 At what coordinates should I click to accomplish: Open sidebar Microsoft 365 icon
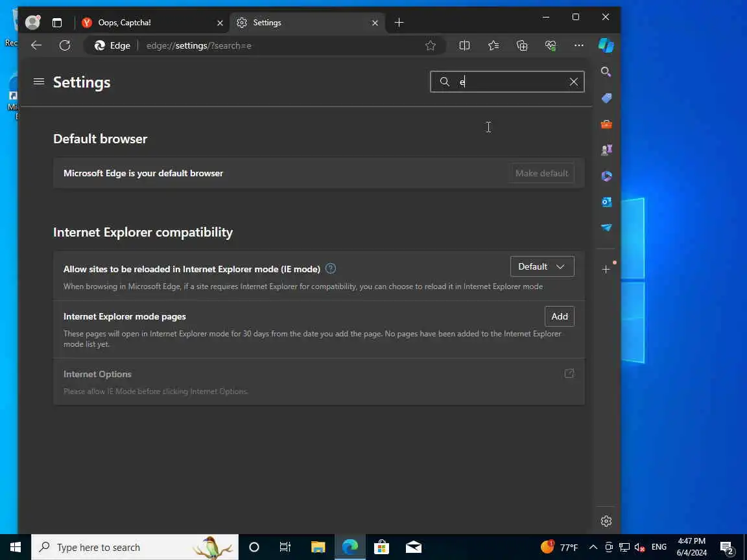pos(606,176)
